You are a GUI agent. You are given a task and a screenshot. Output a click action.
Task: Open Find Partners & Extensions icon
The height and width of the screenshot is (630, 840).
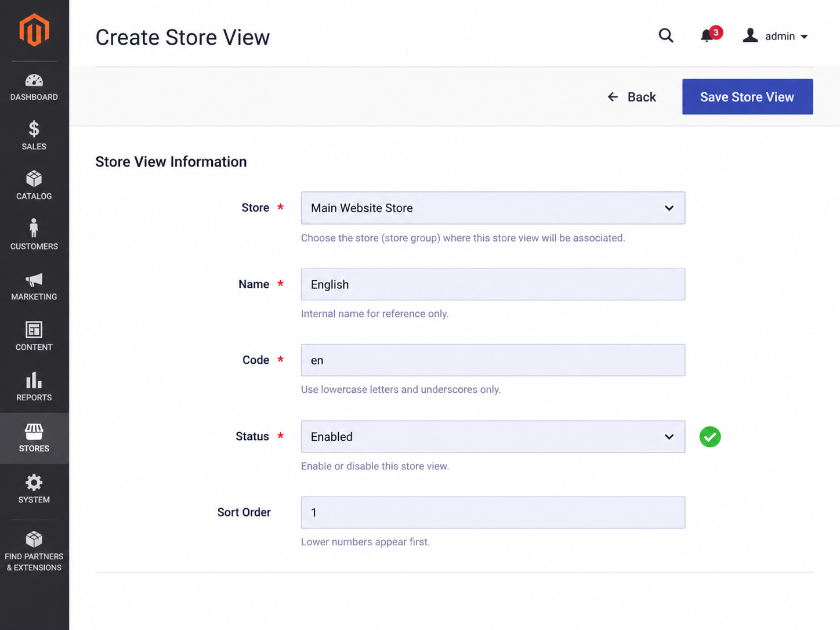click(34, 539)
